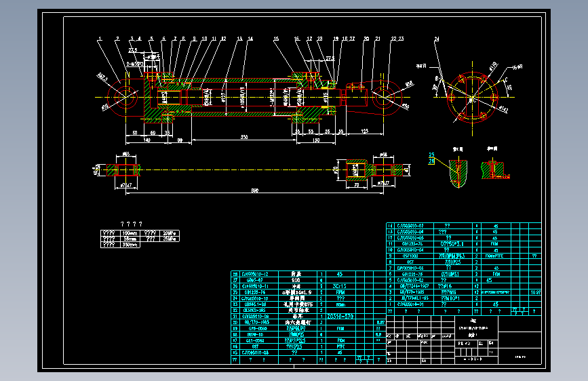Click the PTFE material in row 16
The height and width of the screenshot is (381, 588).
pyautogui.click(x=340, y=347)
